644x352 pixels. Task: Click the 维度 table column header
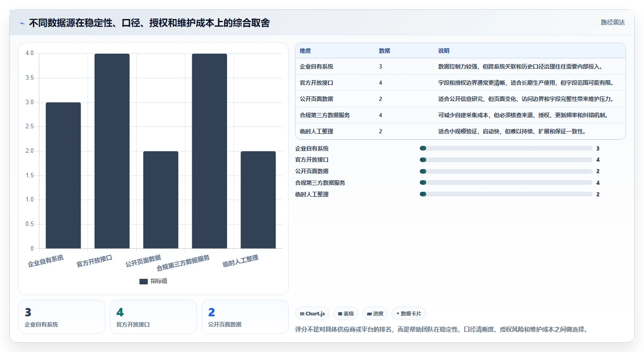click(305, 51)
